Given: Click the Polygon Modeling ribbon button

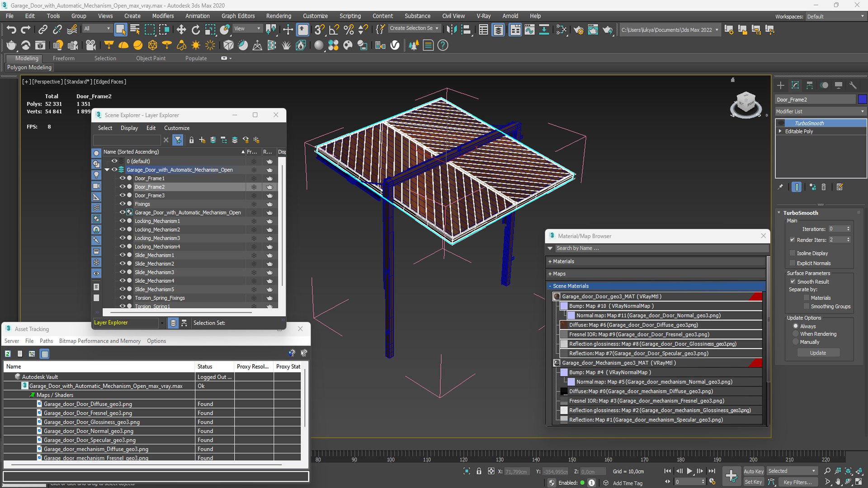Looking at the screenshot, I should 29,67.
